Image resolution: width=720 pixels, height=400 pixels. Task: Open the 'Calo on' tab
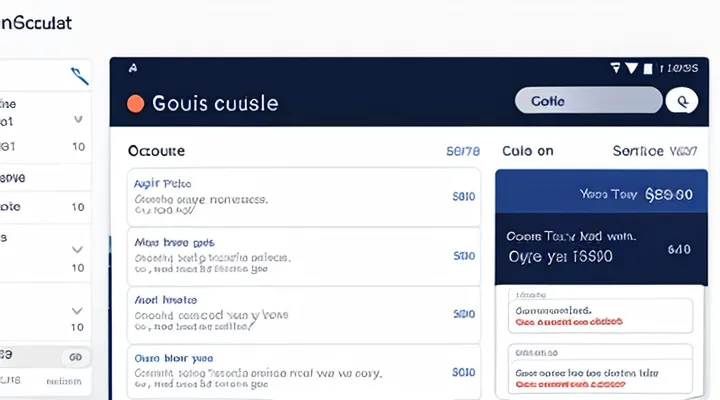[528, 151]
